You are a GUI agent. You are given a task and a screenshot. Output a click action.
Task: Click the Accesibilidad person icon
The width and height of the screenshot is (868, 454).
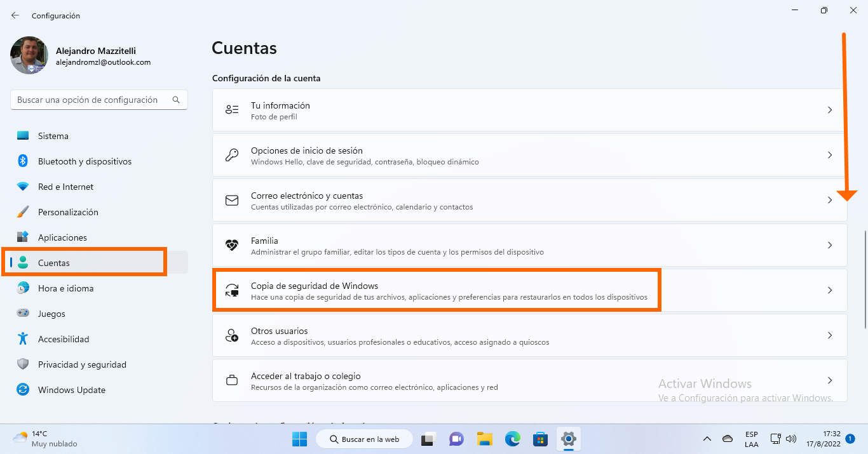pos(23,339)
